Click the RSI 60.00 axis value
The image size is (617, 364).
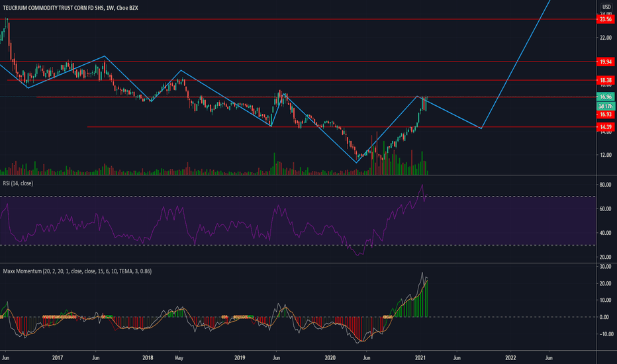pyautogui.click(x=606, y=209)
